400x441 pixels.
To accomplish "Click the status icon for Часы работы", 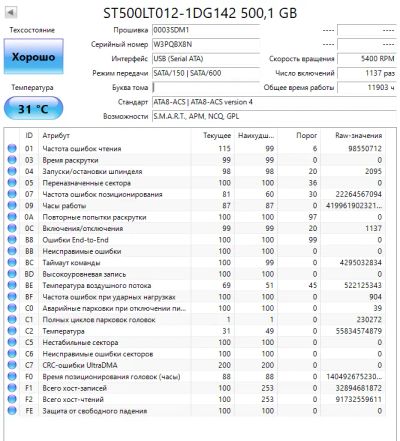I will pos(12,205).
